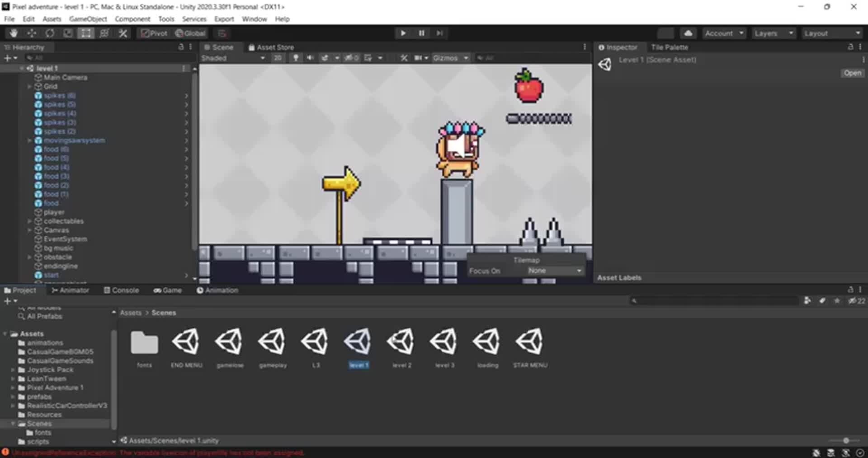Toggle the Inspector panel lock
The height and width of the screenshot is (458, 868).
click(x=850, y=47)
